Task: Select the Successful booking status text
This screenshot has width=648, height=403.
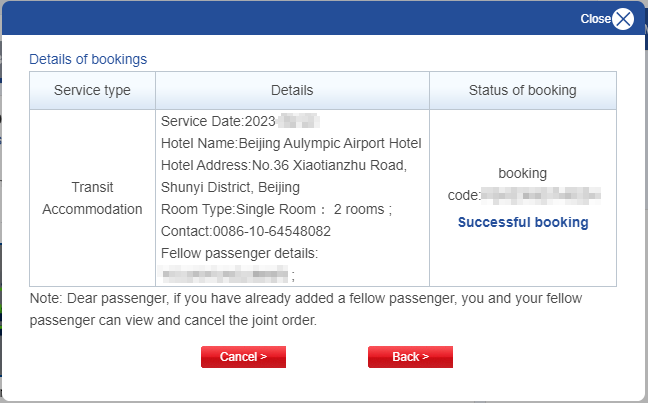Action: (x=523, y=222)
